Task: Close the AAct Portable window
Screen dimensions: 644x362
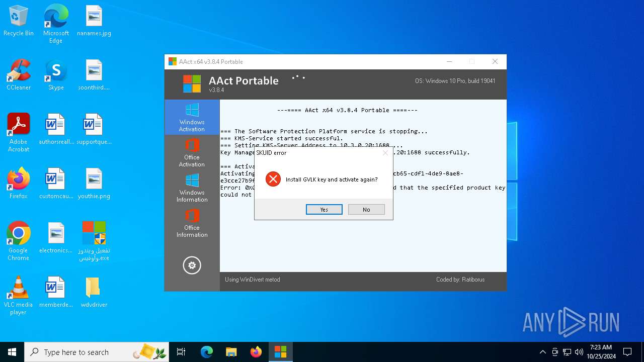Action: (x=495, y=62)
